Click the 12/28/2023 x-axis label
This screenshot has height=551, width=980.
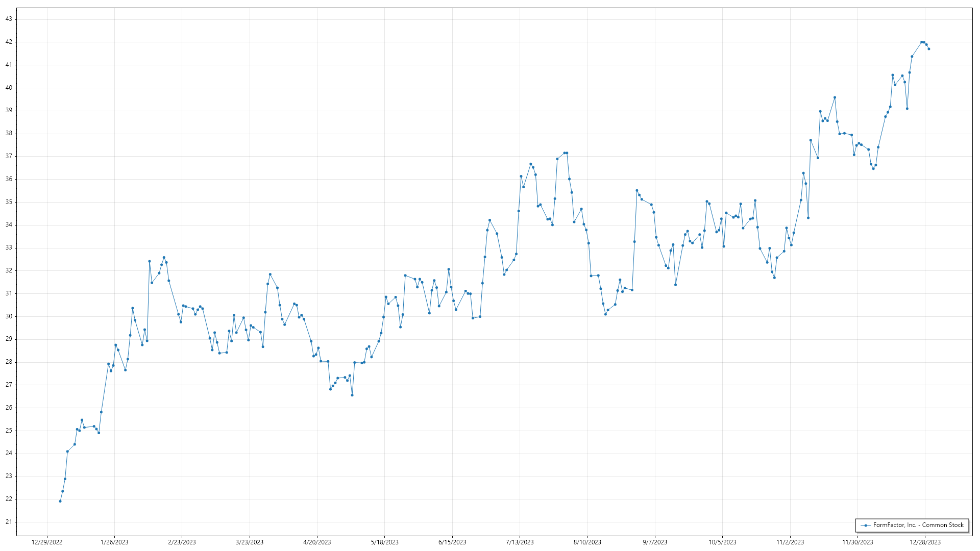click(925, 542)
